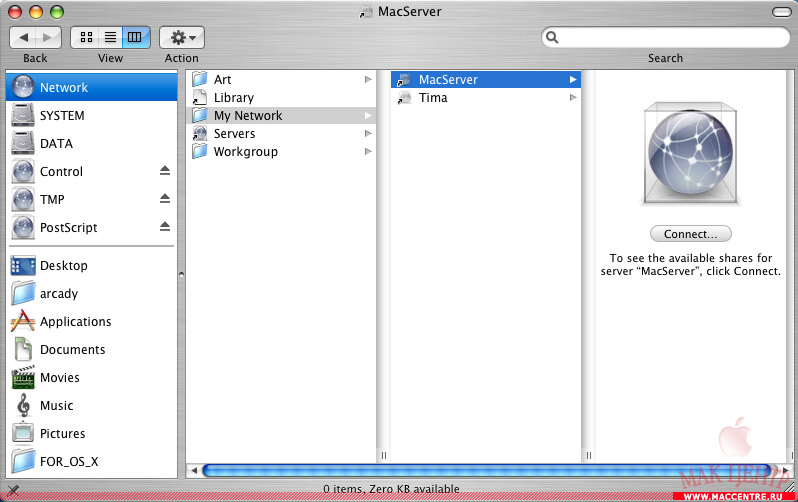Expand Art with its arrow
Viewport: 798px width, 502px height.
tap(368, 79)
